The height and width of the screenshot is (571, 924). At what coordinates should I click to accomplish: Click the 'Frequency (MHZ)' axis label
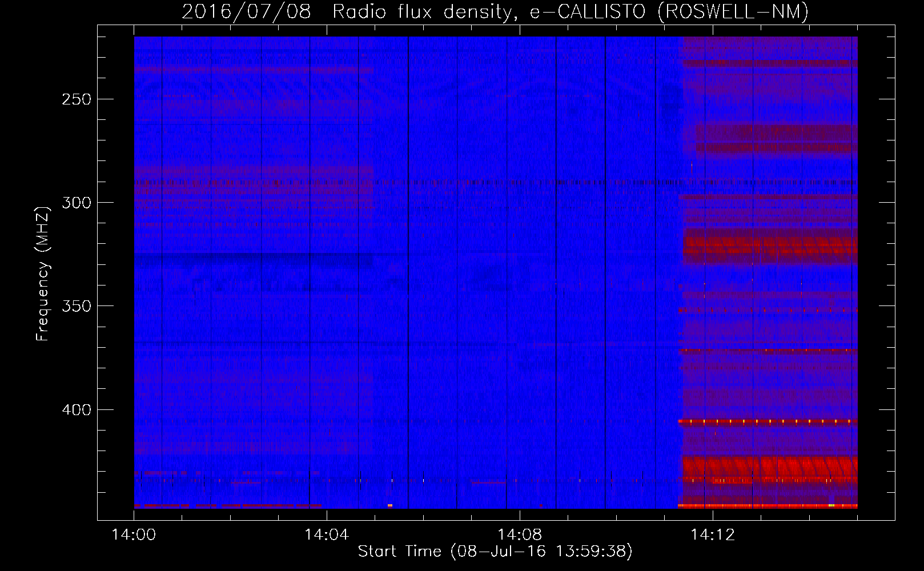43,274
